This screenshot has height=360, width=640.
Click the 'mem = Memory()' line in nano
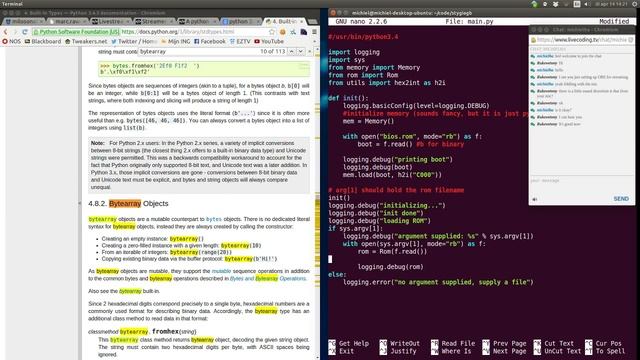click(x=369, y=121)
